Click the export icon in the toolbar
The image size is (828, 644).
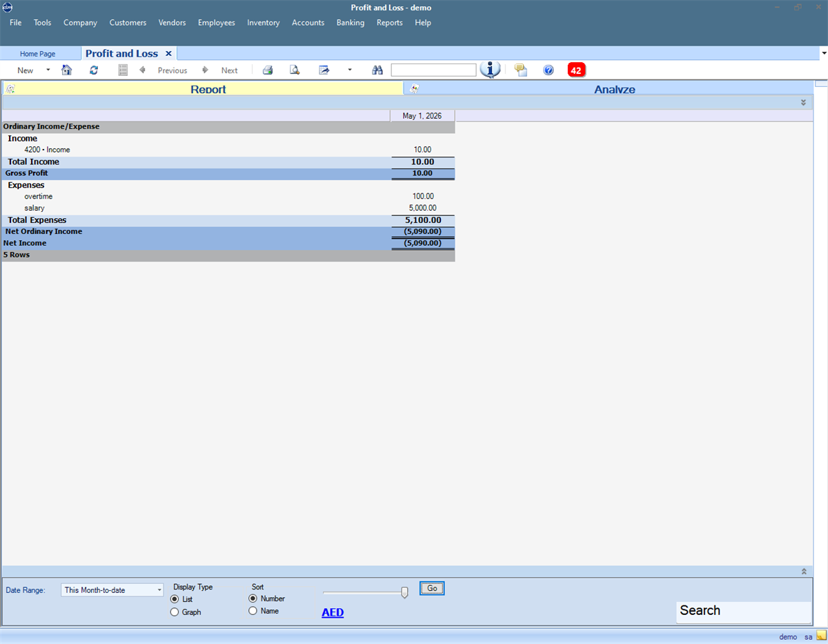tap(324, 70)
